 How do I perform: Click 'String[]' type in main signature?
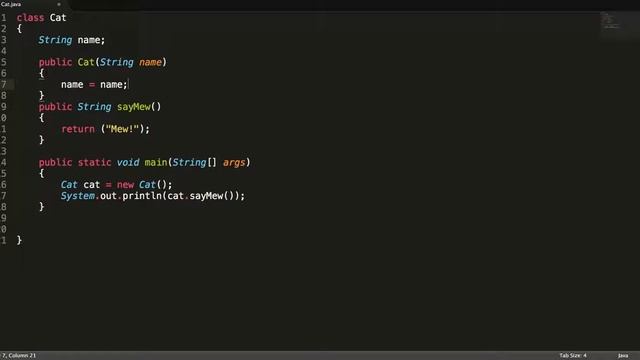tap(194, 162)
